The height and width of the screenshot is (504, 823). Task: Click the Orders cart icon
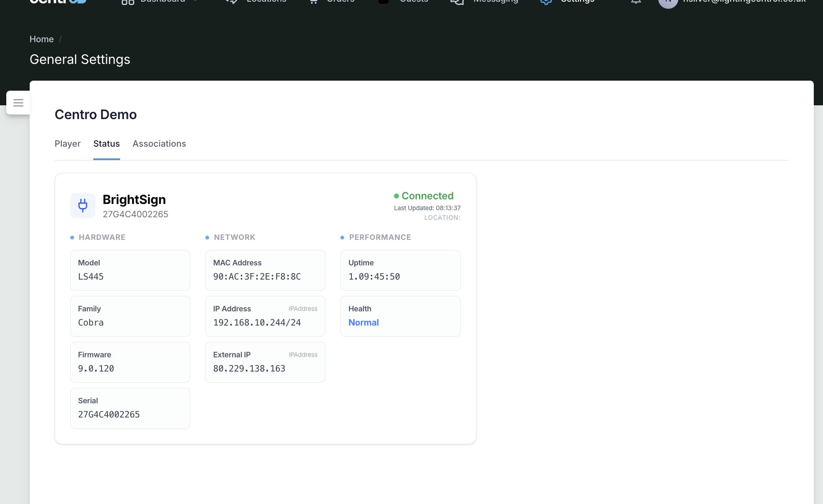tap(314, 2)
